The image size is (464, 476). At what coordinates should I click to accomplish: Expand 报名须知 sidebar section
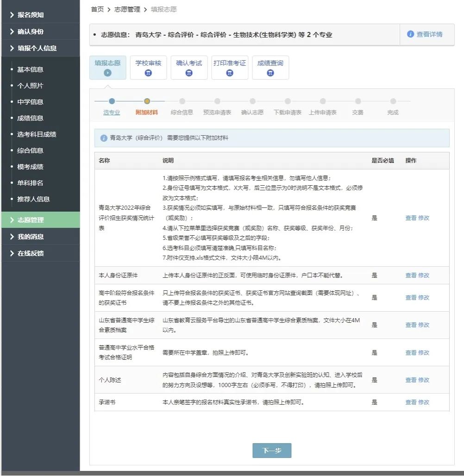[x=31, y=15]
